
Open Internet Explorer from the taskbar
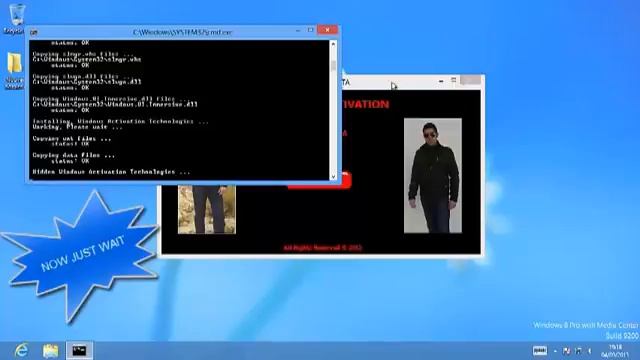tap(21, 351)
